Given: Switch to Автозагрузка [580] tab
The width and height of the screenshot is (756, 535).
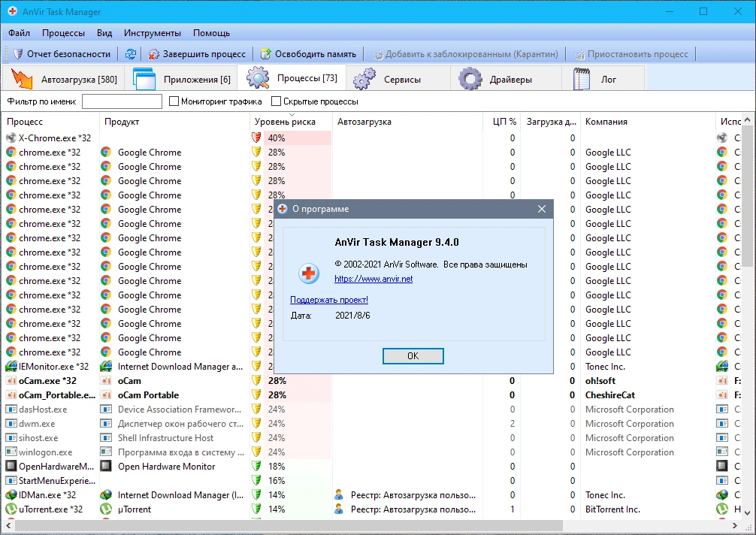Looking at the screenshot, I should click(x=63, y=79).
